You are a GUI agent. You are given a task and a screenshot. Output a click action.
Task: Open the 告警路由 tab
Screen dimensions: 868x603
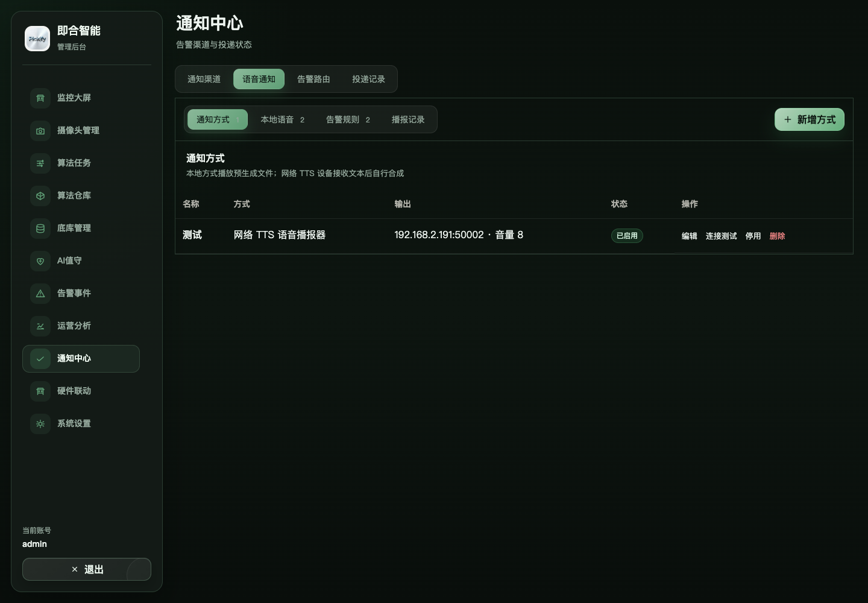[x=313, y=79]
